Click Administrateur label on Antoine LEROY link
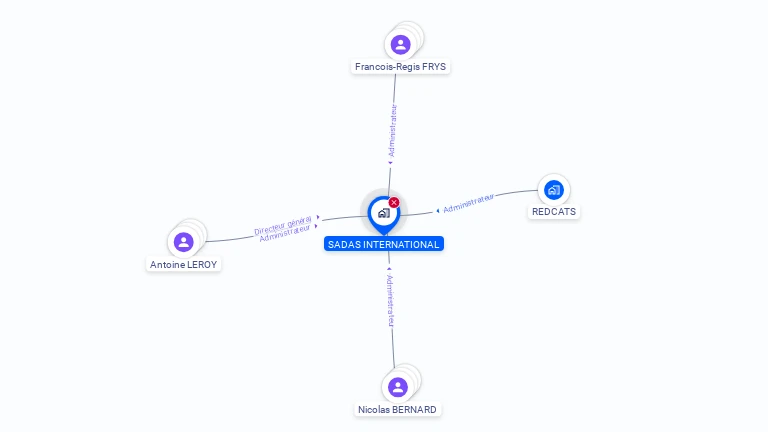The image size is (768, 432). [x=285, y=233]
